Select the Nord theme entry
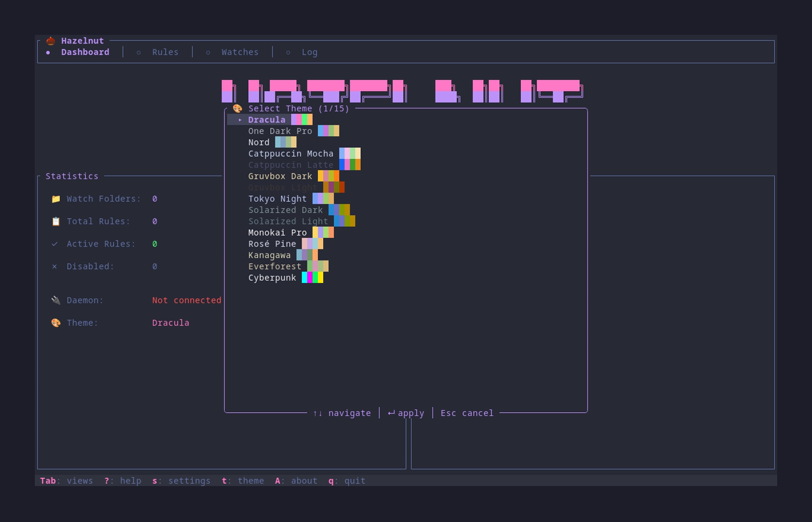Viewport: 812px width, 522px height. (259, 142)
